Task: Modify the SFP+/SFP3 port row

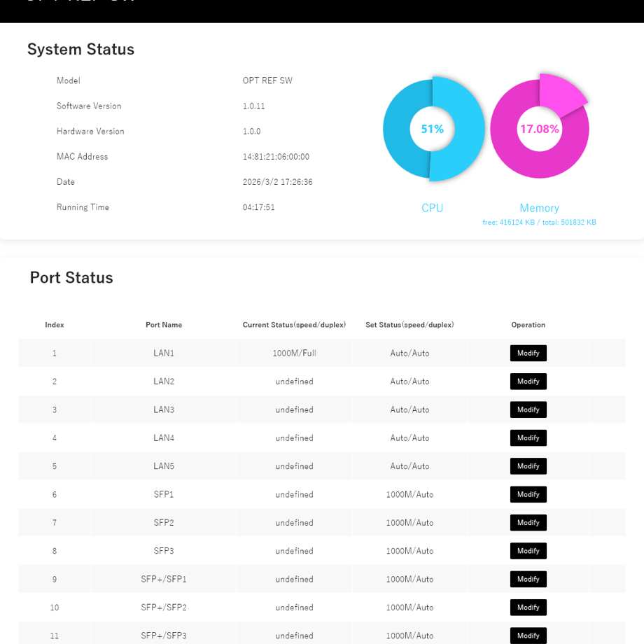Action: [528, 636]
